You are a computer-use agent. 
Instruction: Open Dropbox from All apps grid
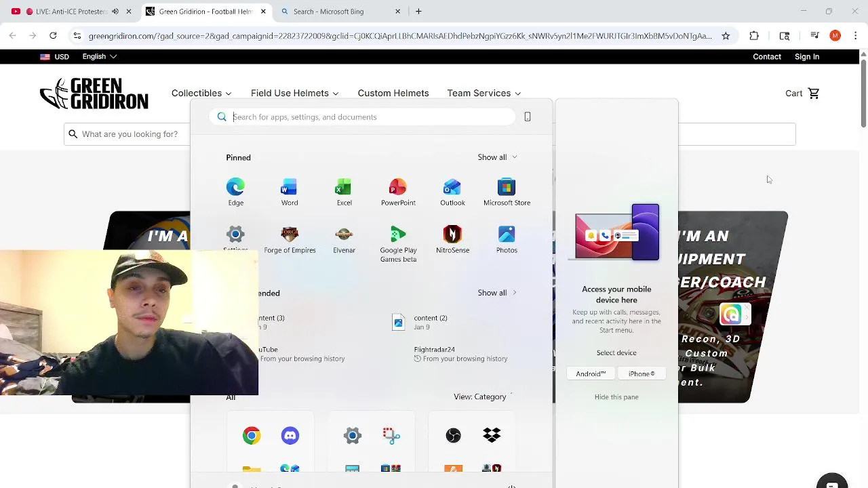[492, 435]
